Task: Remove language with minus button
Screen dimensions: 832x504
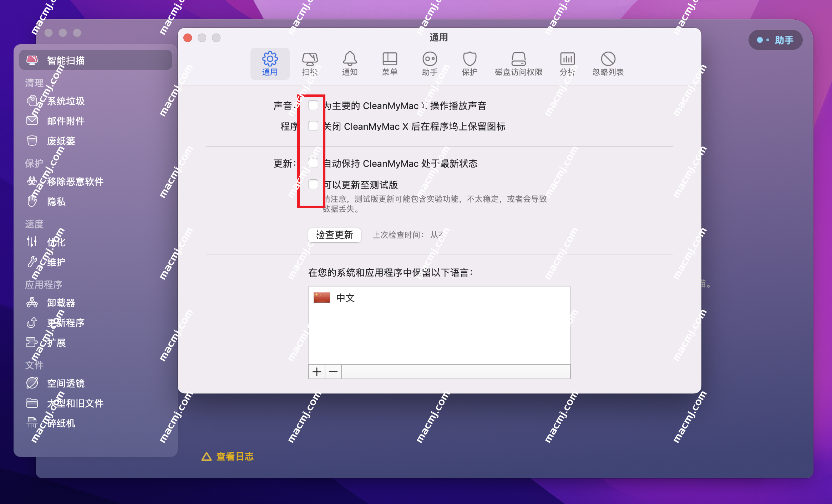Action: [x=333, y=372]
